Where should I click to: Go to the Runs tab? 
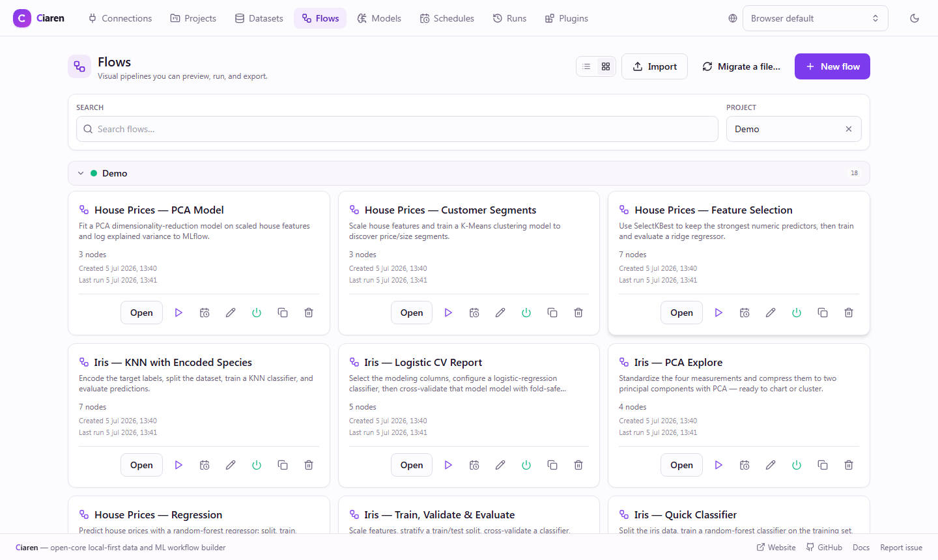point(509,18)
